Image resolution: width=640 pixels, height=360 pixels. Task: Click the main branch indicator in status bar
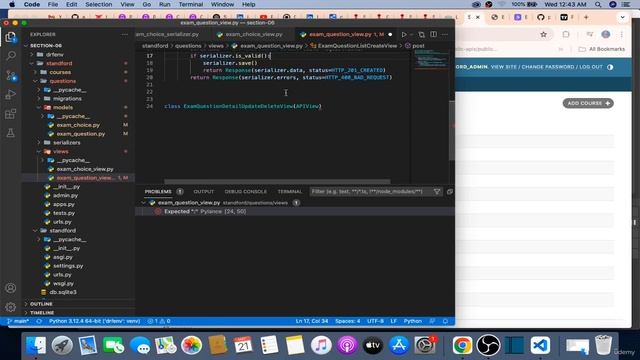(18, 321)
